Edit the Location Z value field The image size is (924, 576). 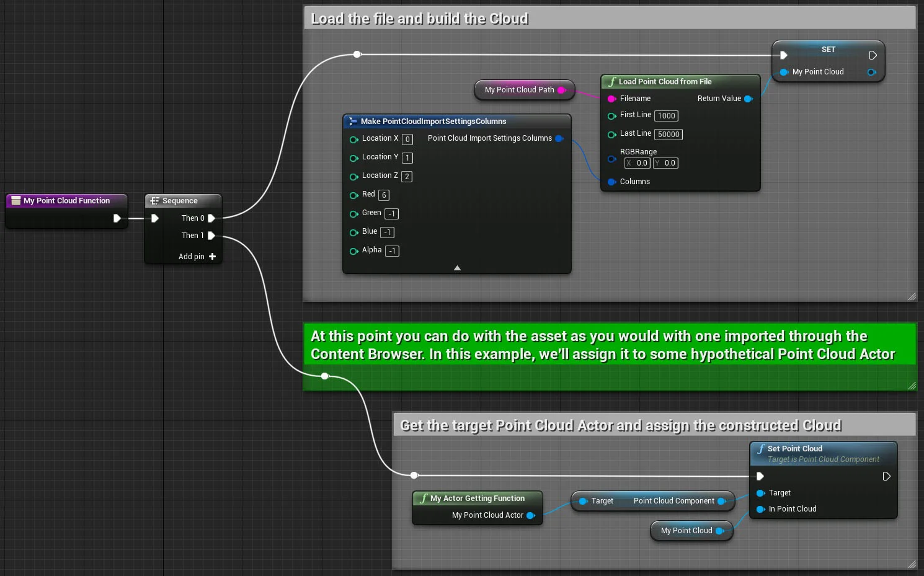click(x=407, y=177)
